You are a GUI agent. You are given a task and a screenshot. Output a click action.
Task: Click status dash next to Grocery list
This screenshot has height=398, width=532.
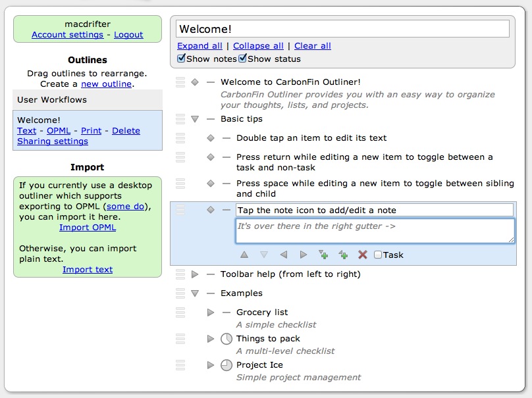pyautogui.click(x=226, y=312)
